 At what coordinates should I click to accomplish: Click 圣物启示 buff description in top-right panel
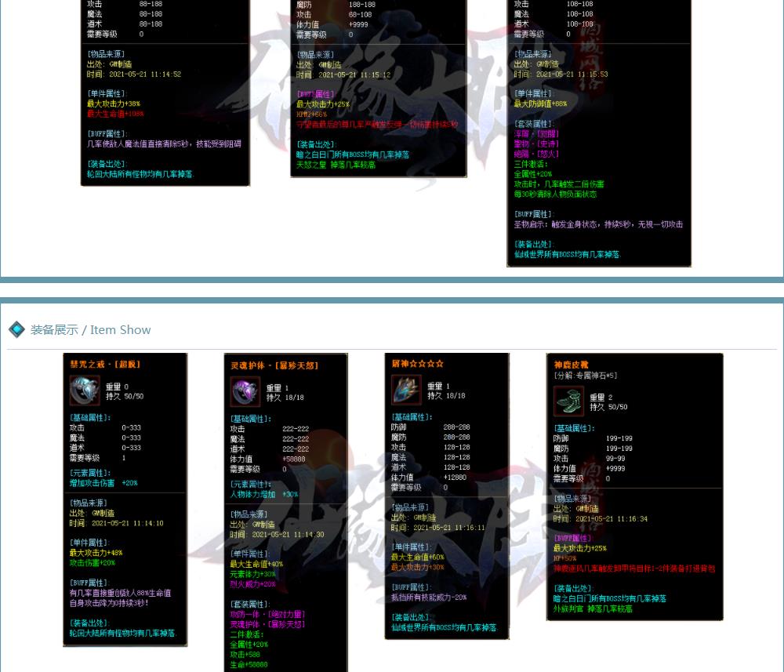click(598, 224)
